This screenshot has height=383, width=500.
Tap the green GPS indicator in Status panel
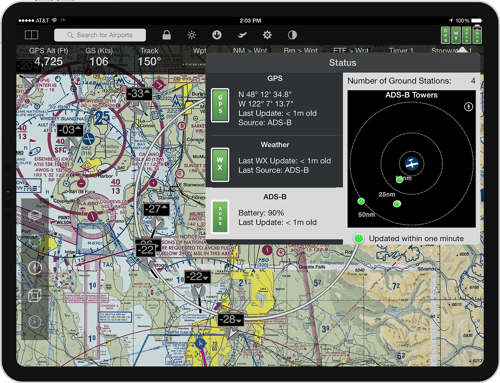[220, 105]
